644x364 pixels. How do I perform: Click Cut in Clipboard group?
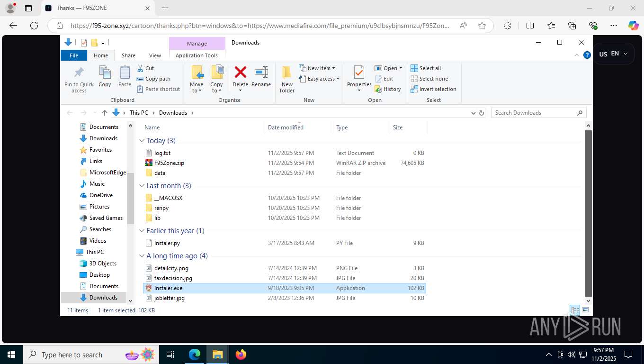click(x=145, y=68)
